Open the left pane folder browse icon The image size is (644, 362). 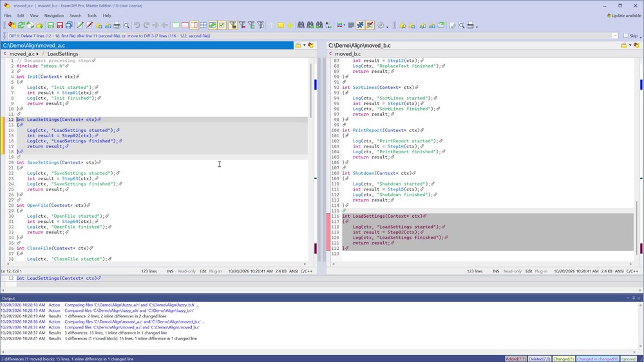click(298, 46)
